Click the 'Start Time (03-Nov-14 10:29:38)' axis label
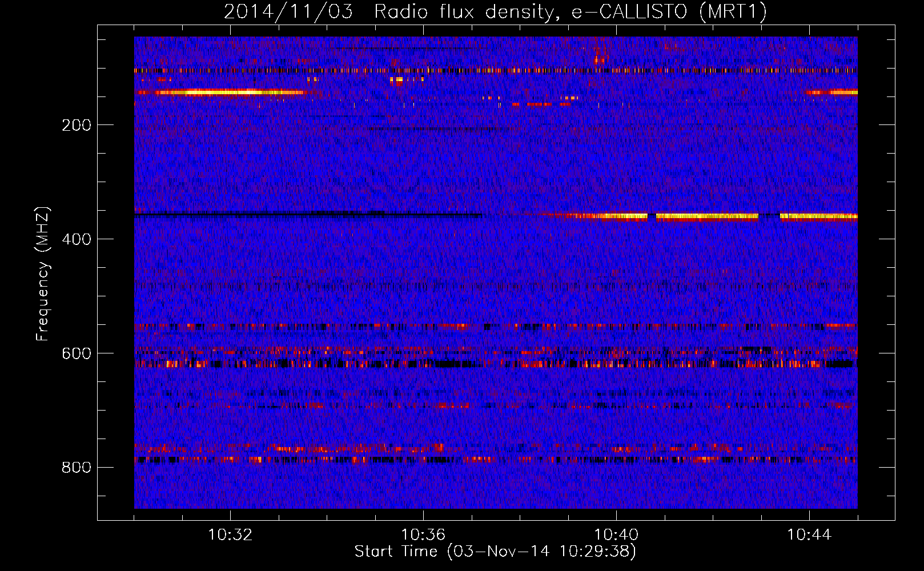 click(495, 552)
